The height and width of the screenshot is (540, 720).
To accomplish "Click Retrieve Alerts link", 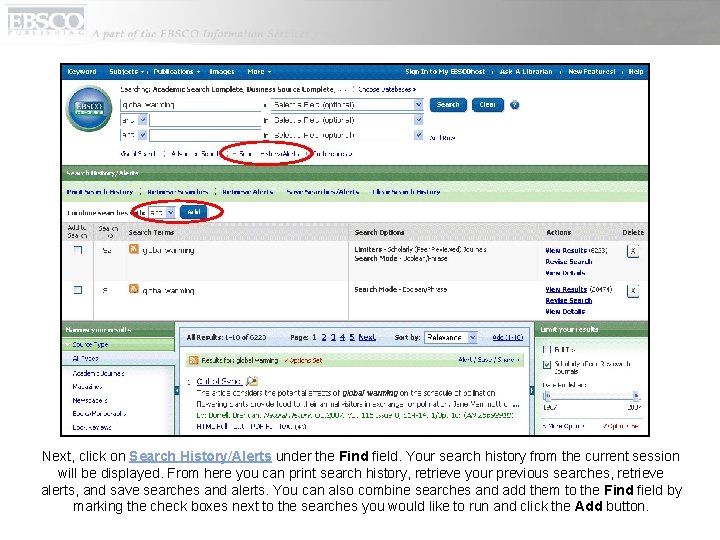I will [x=248, y=192].
